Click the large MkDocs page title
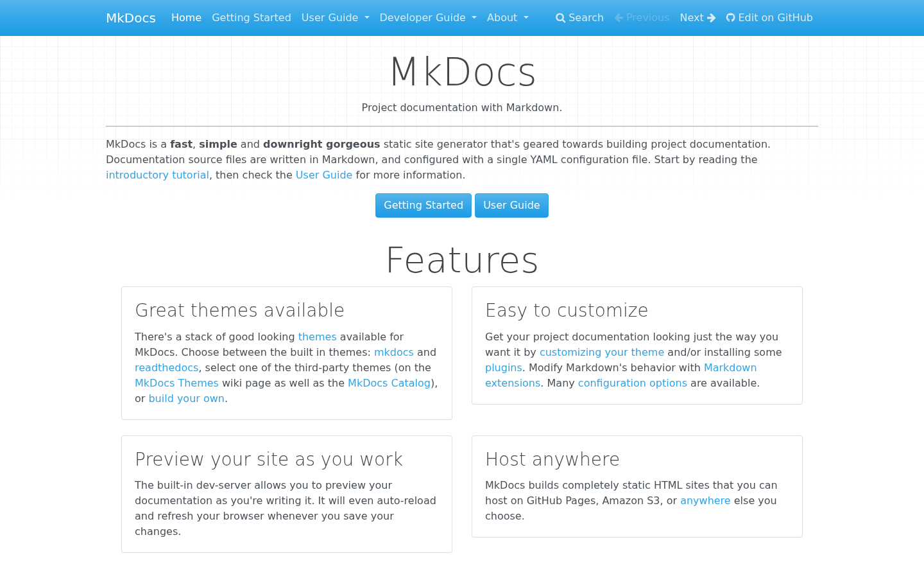Image resolution: width=924 pixels, height=578 pixels. point(462,71)
